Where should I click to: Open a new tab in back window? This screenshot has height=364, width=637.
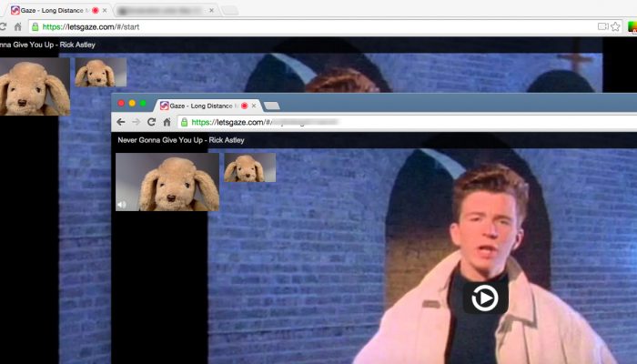point(230,11)
